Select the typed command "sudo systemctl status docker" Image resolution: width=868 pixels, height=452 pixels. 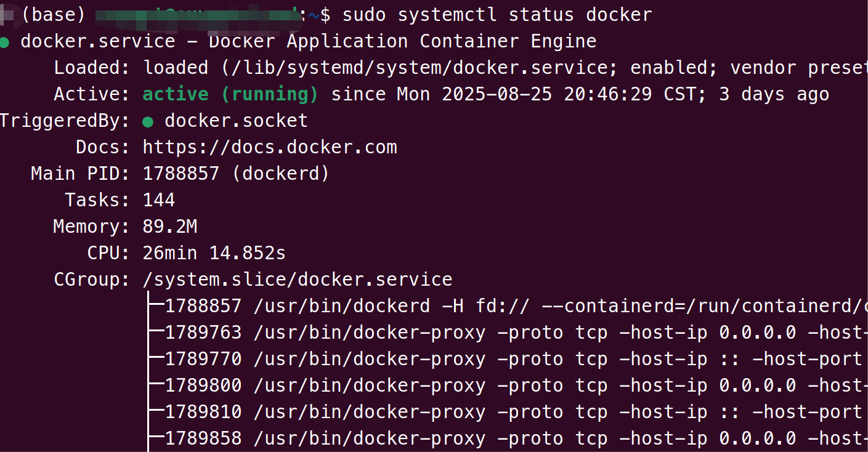[x=497, y=15]
